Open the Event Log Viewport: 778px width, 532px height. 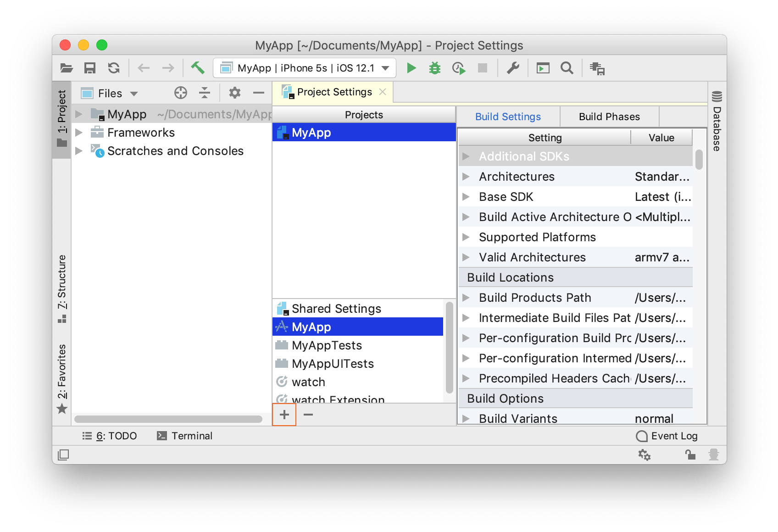point(667,436)
